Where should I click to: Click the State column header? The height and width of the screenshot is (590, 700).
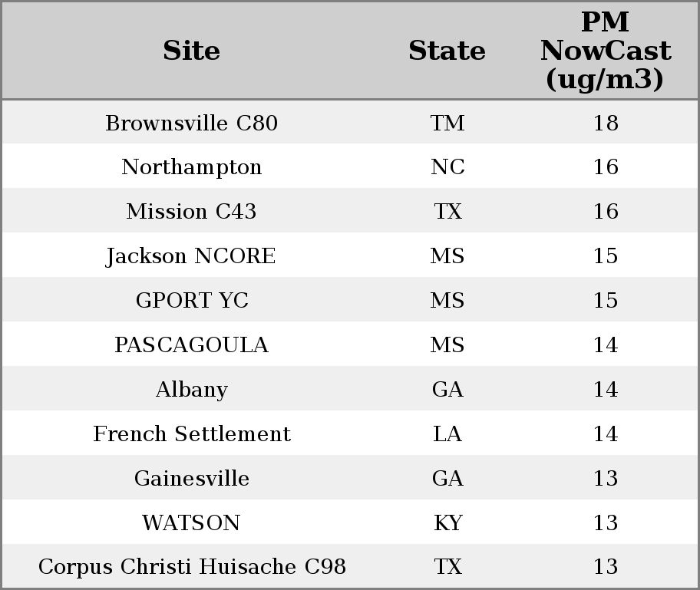[x=447, y=51]
